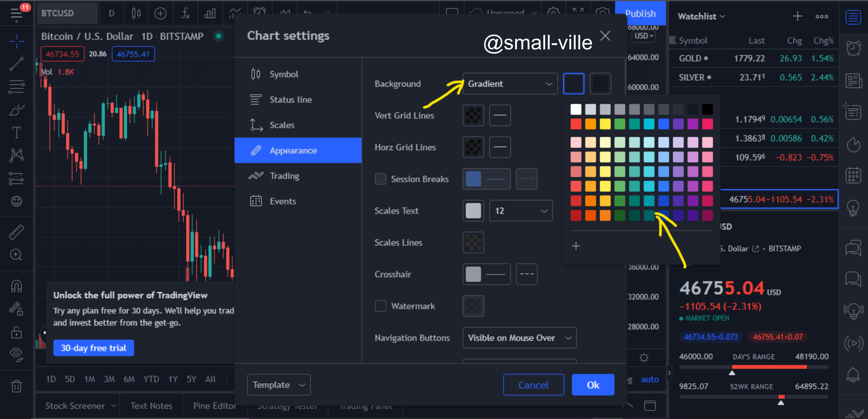Click Ok to apply chart settings
The height and width of the screenshot is (419, 868).
pos(593,385)
